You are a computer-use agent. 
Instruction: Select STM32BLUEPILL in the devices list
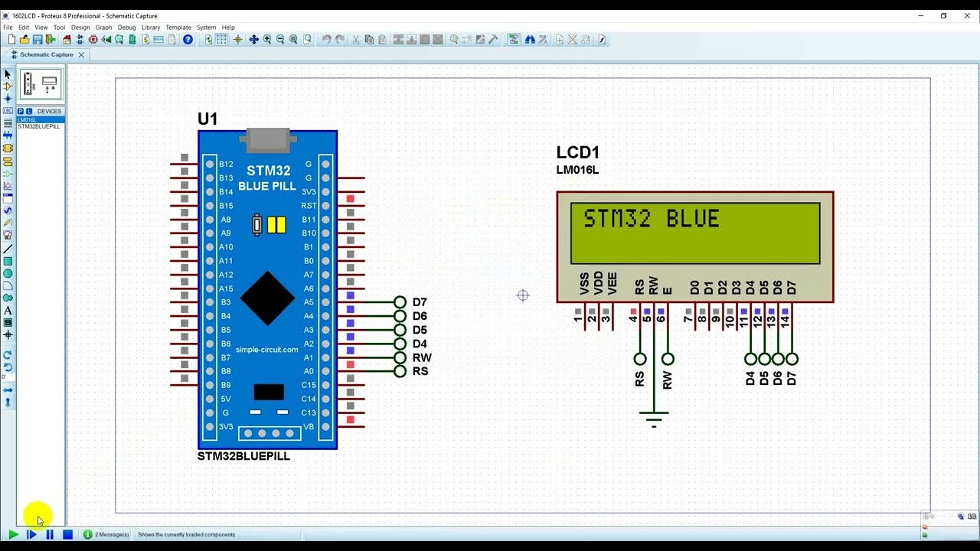(x=38, y=126)
